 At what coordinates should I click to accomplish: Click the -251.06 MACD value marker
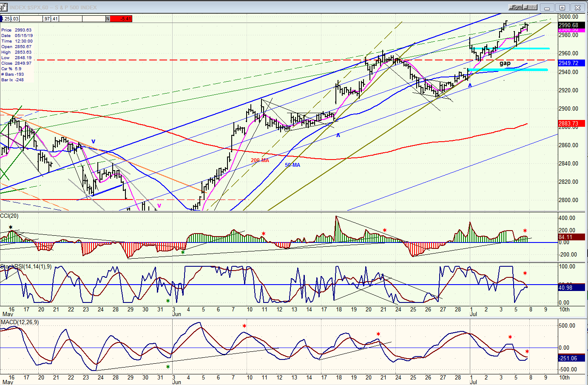point(568,358)
